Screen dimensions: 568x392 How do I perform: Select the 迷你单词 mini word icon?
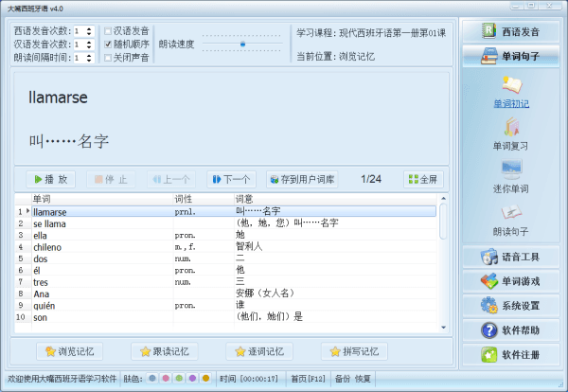point(510,170)
